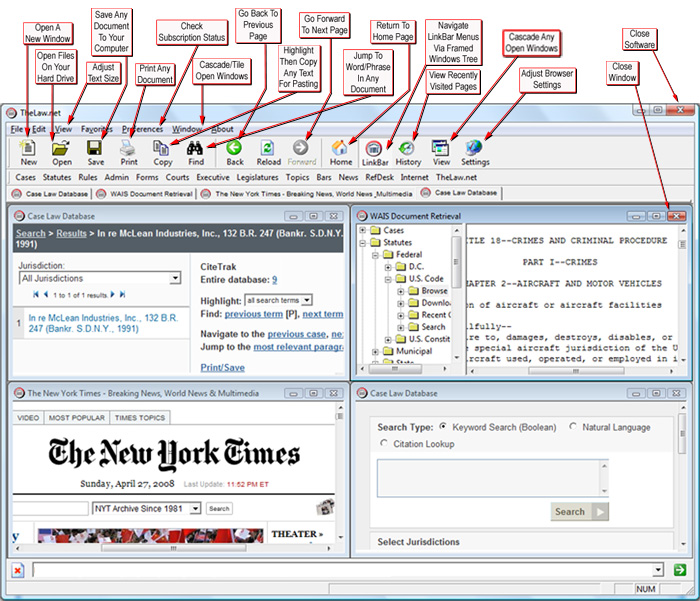Image resolution: width=700 pixels, height=601 pixels.
Task: Click the entire database count link 9
Action: [275, 280]
